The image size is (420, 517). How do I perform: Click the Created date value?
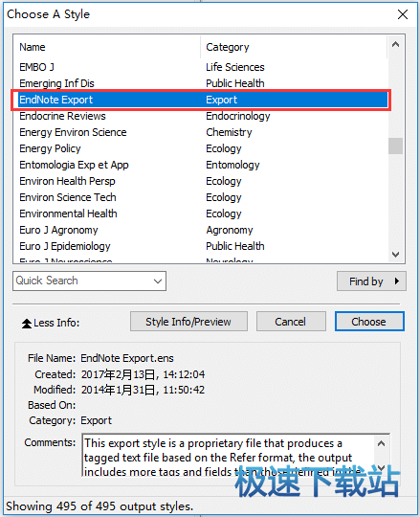[143, 374]
